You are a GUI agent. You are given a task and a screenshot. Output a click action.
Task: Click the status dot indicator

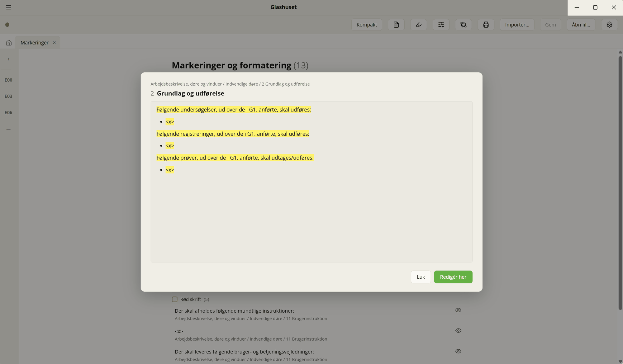[x=7, y=25]
